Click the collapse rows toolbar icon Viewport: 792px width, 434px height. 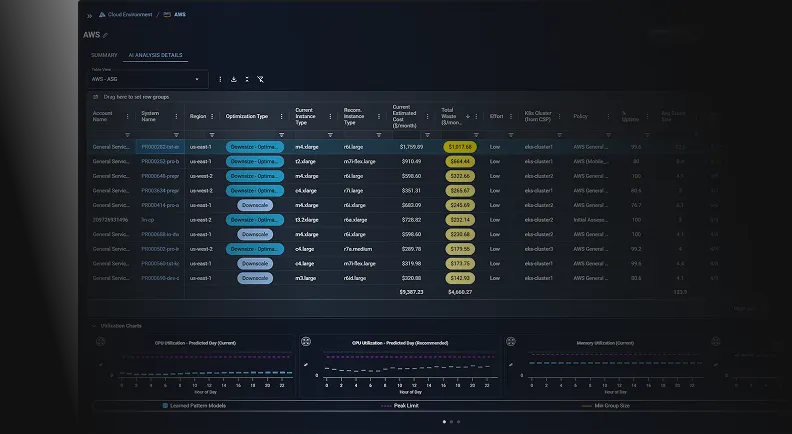point(247,79)
